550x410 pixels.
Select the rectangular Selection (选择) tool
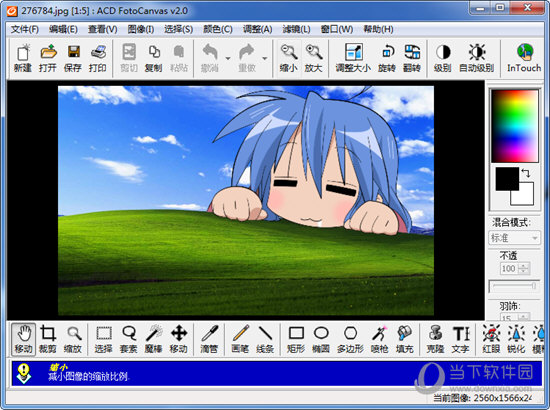[103, 339]
